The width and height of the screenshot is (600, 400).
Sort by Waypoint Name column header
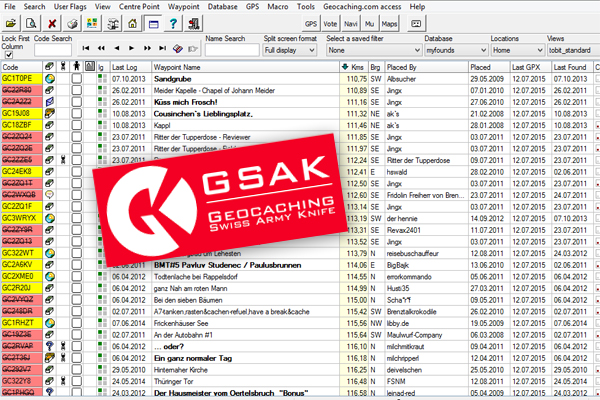coord(245,67)
